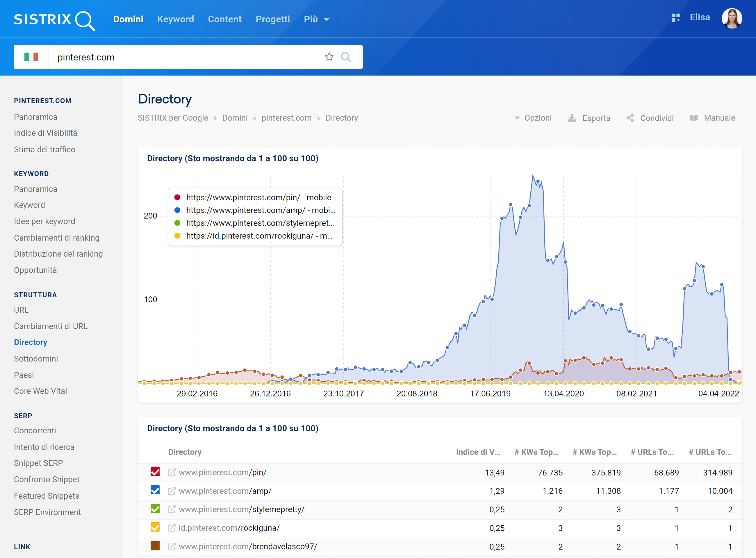Uncheck the www.pinterest.com/amp/ checkbox

point(155,490)
